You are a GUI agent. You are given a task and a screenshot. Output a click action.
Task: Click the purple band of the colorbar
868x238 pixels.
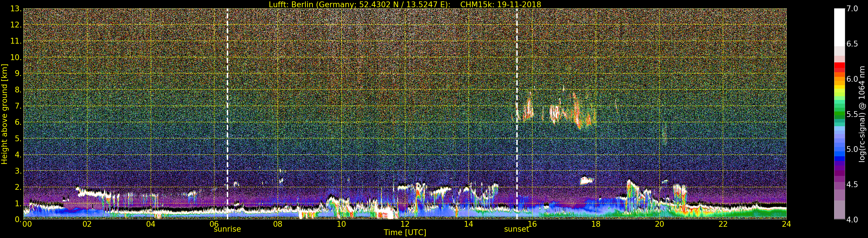839,173
